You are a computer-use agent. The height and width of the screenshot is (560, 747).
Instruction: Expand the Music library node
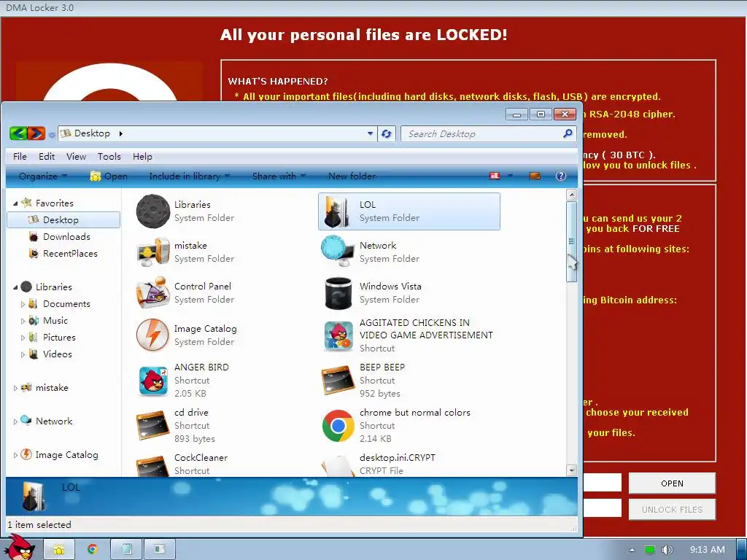[23, 321]
